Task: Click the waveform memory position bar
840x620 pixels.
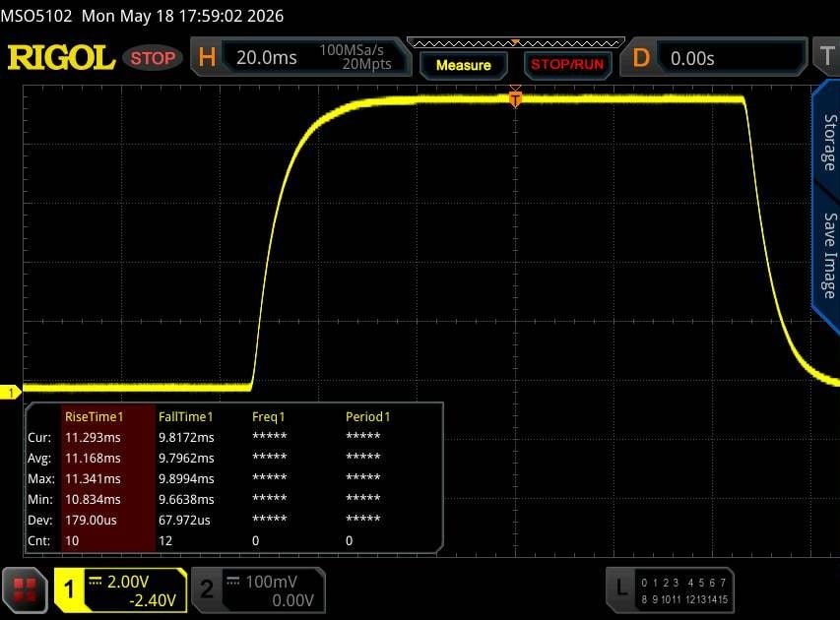Action: point(515,43)
